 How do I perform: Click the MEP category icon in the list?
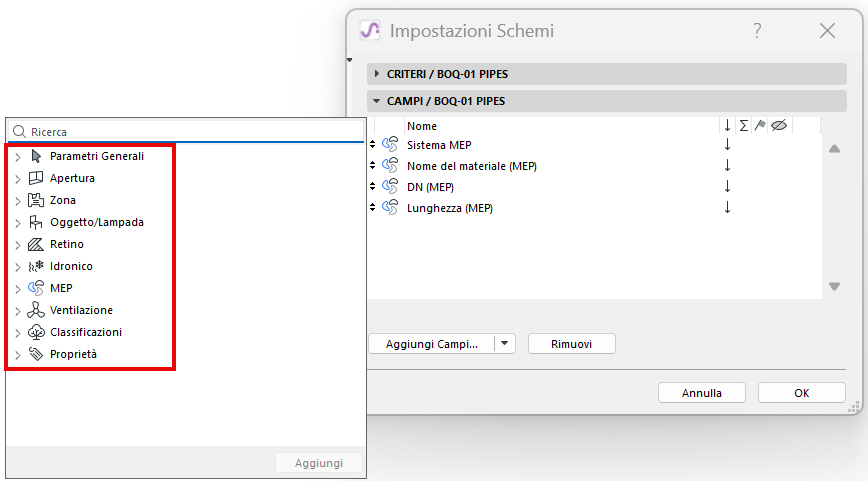(x=36, y=288)
